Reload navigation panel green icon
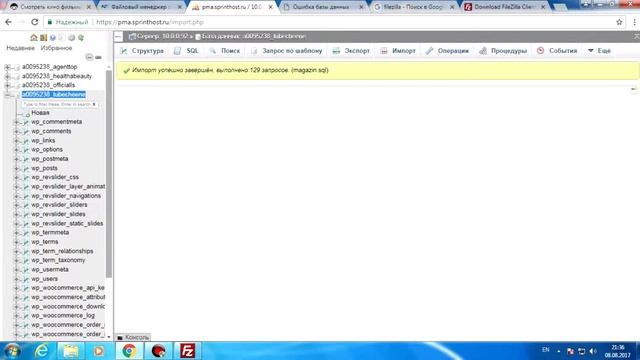Screen dimensions: 640x360 click(81, 38)
